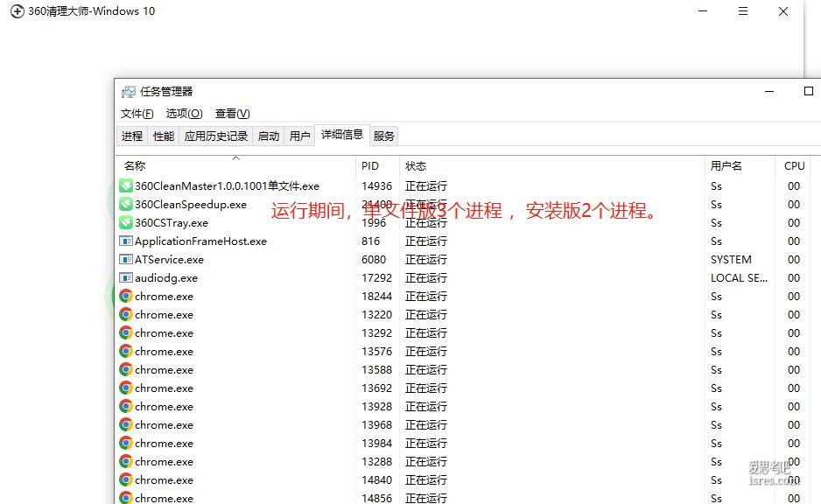Select the audiodg.exe process name

(x=166, y=278)
